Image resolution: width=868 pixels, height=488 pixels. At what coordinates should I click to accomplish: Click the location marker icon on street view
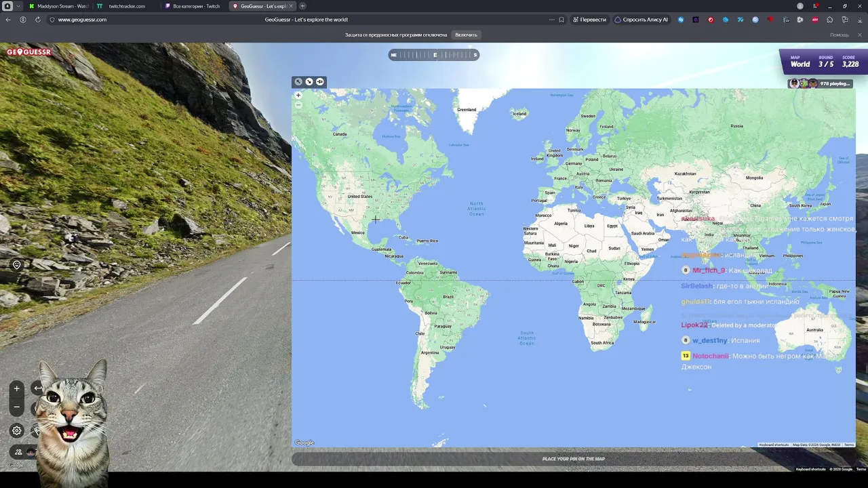tap(17, 265)
